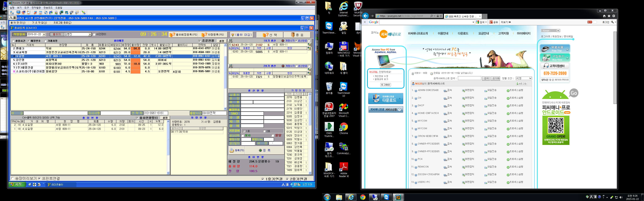The width and height of the screenshot is (644, 201).
Task: Open Internet Explorer in Windows taskbar
Action: pos(351,197)
